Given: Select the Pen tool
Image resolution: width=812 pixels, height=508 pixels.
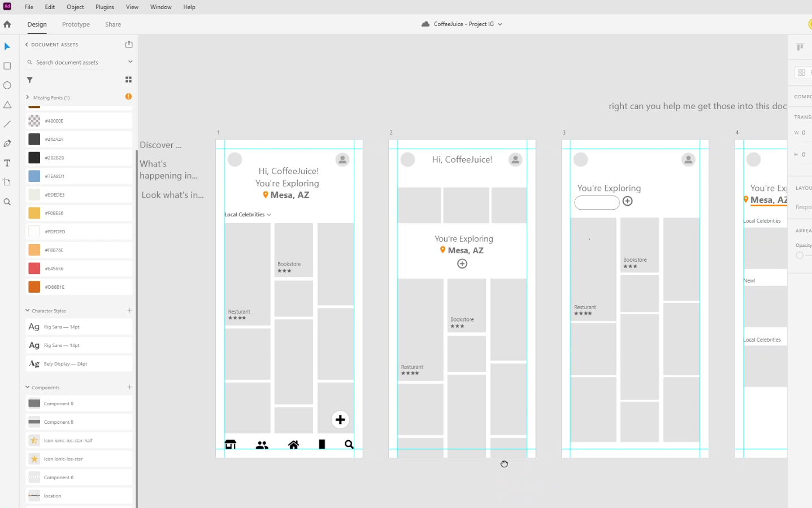Looking at the screenshot, I should pos(7,144).
